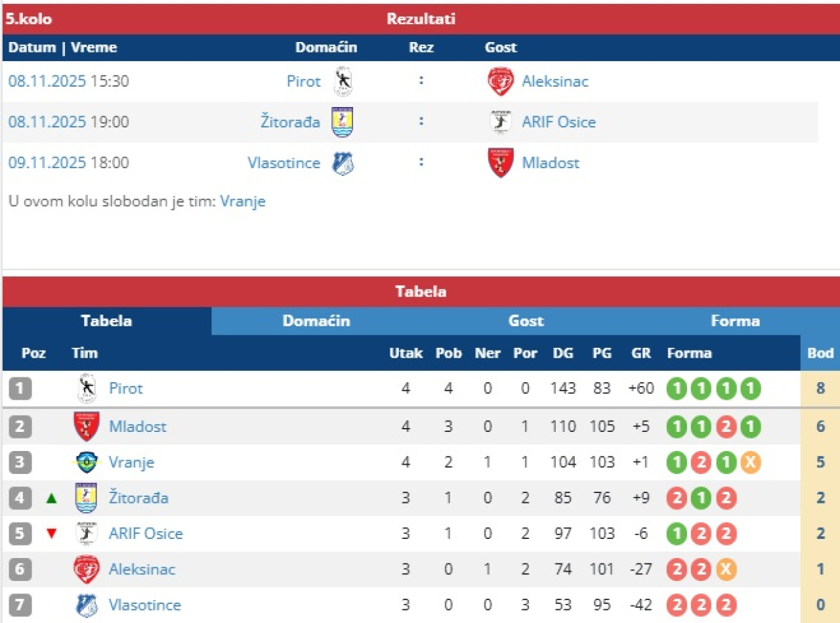Screen dimensions: 840x623
Task: Click Mladost red shield in fixtures
Action: (x=500, y=163)
